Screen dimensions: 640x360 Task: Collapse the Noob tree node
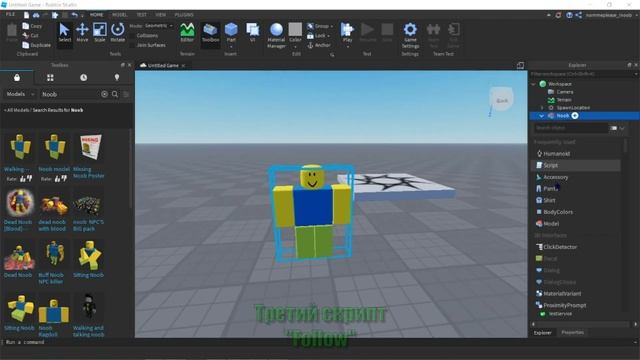542,116
